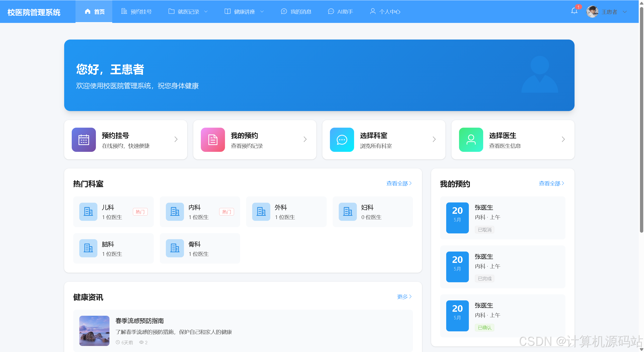The image size is (644, 352).
Task: Click the 骨科 department building icon
Action: (175, 248)
